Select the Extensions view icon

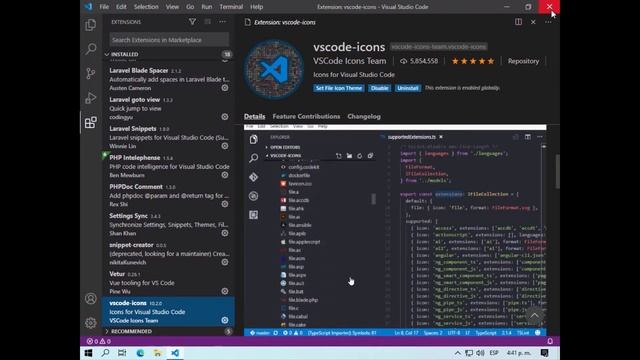pyautogui.click(x=91, y=122)
